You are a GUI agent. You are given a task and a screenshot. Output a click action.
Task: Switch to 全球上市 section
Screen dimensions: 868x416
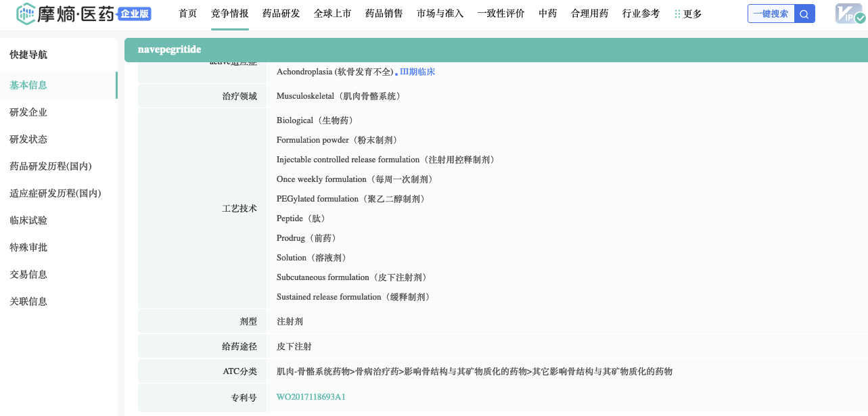tap(332, 14)
